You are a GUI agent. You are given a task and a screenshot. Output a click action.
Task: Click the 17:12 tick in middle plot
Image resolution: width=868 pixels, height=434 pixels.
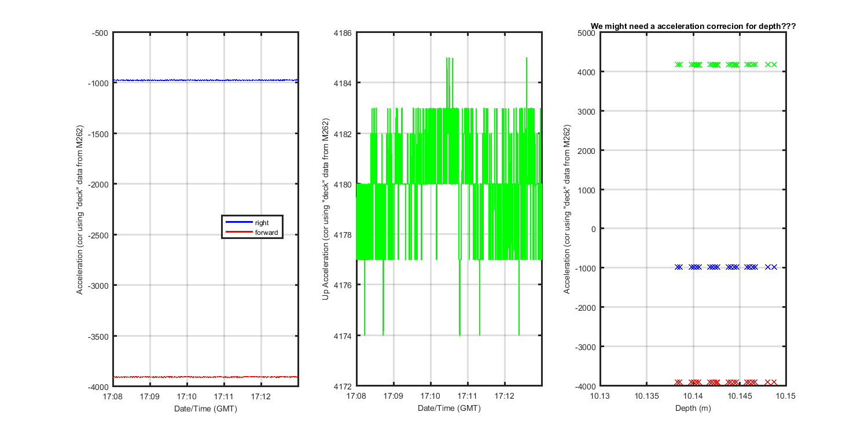(505, 396)
